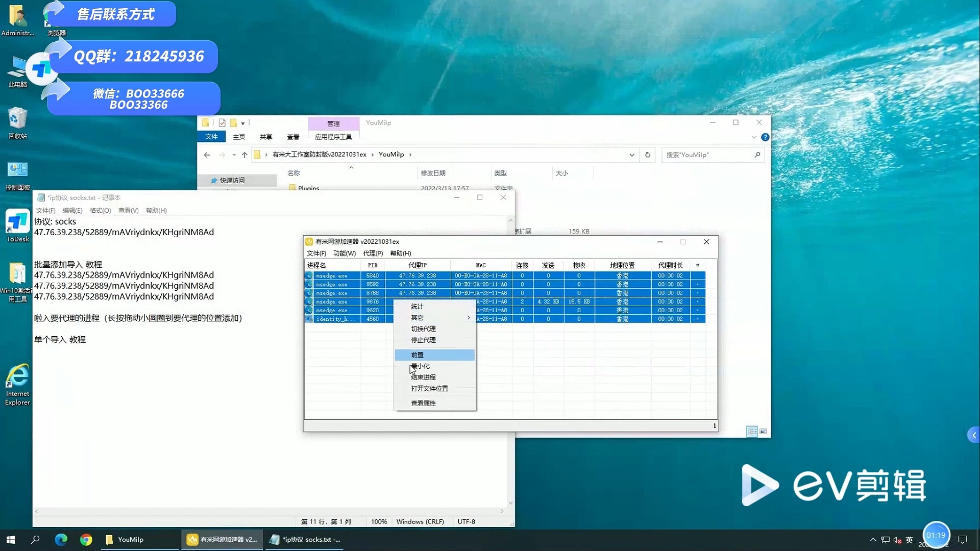
Task: Click the network tray icon
Action: coord(886,540)
